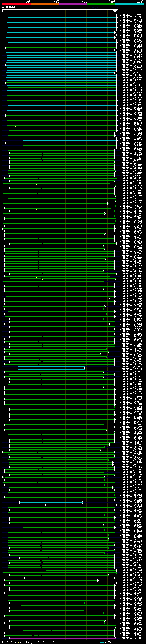Click label UniRef100_A8UF92
The width and height of the screenshot is (146, 644).
[x=131, y=233]
